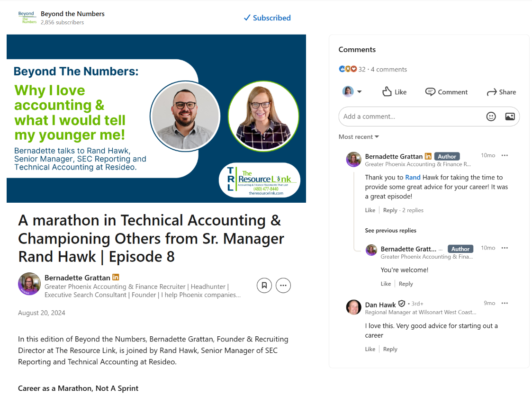Attach a photo to the comment
This screenshot has height=395, width=532.
[x=510, y=117]
